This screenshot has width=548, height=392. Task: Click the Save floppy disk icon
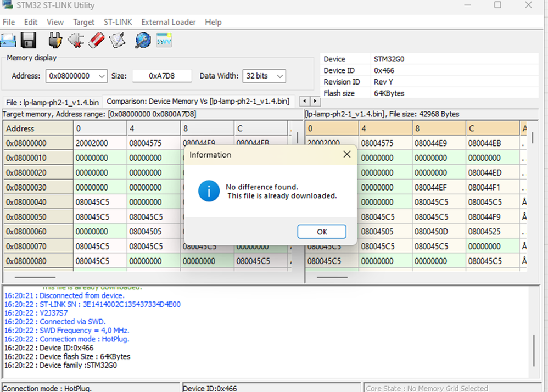(x=29, y=40)
